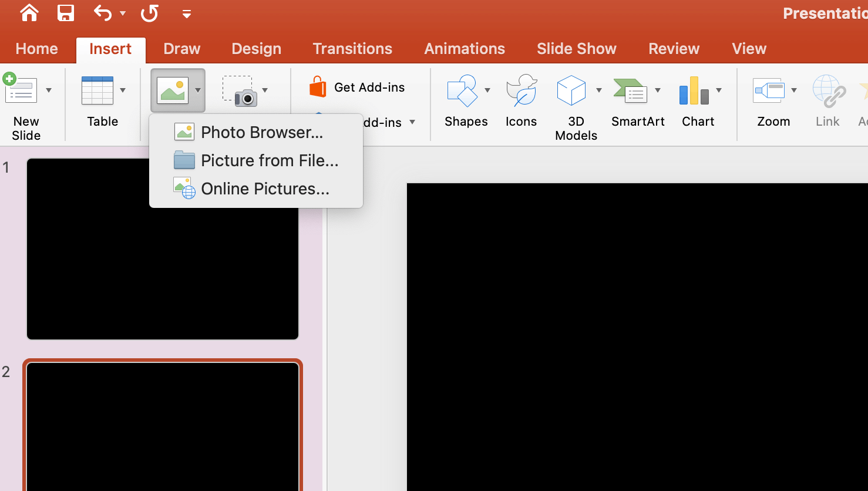Switch to the Animations tab

coord(464,49)
